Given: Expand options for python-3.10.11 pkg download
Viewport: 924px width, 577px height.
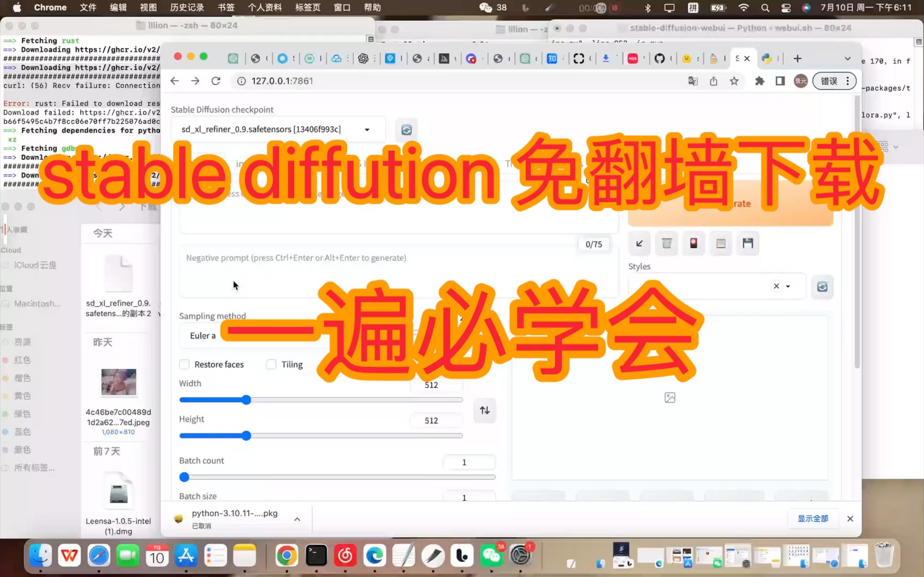Looking at the screenshot, I should [297, 519].
